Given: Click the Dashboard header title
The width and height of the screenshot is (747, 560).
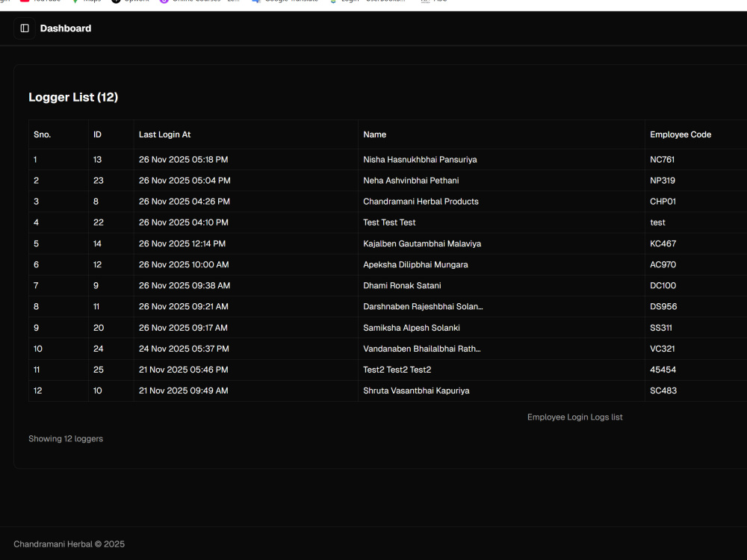Looking at the screenshot, I should point(66,28).
